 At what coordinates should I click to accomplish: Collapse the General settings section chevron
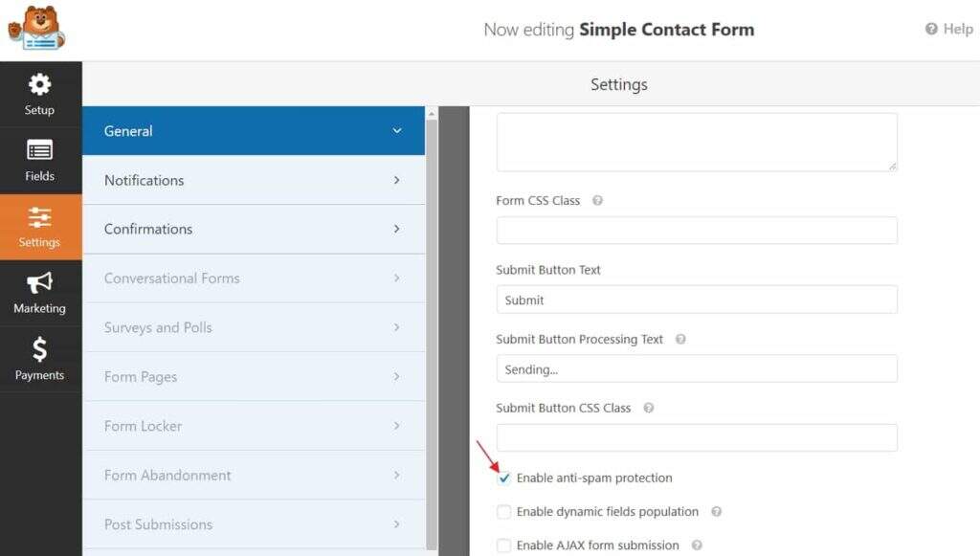[x=397, y=131]
